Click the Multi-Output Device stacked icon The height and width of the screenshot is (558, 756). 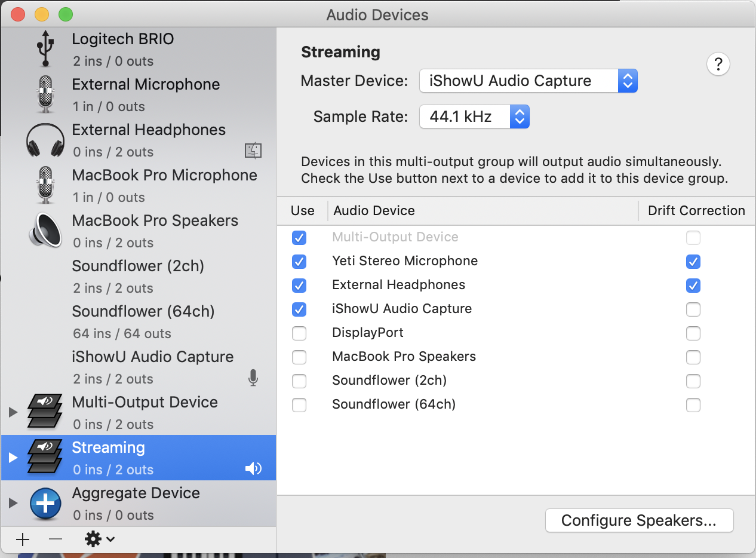(45, 412)
